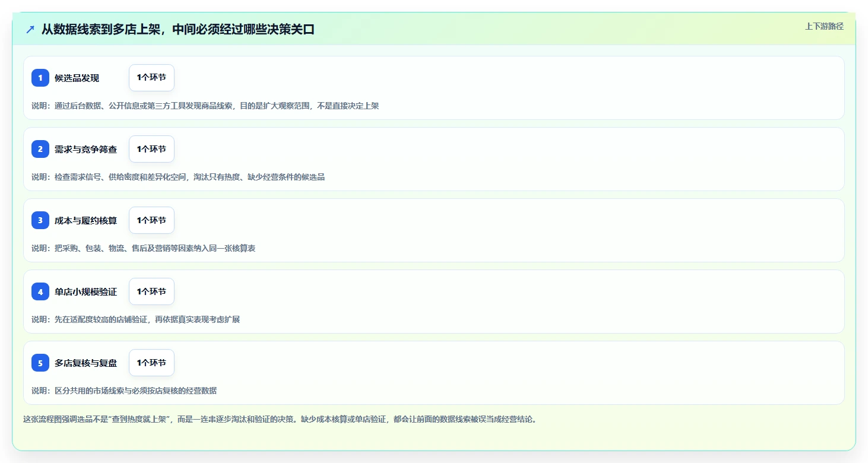Viewport: 868px width, 463px height.
Task: Click the number 3 step badge
Action: coord(40,220)
